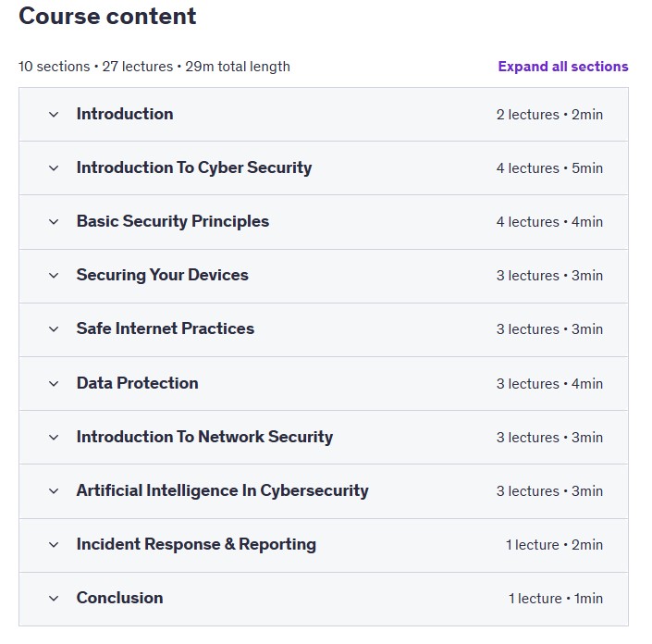Screen dimensions: 652x644
Task: Open Securing Your Devices chevron arrow
Action: point(54,276)
